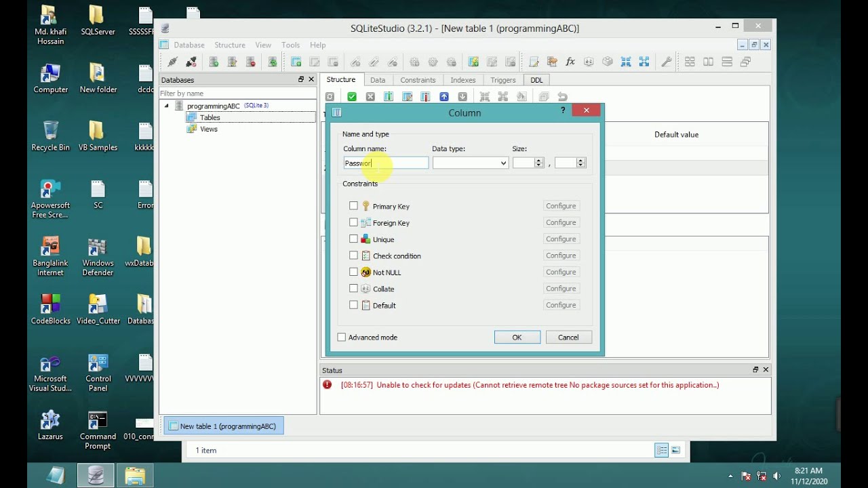The height and width of the screenshot is (488, 868).
Task: Focus the Column name input field
Action: pyautogui.click(x=386, y=163)
